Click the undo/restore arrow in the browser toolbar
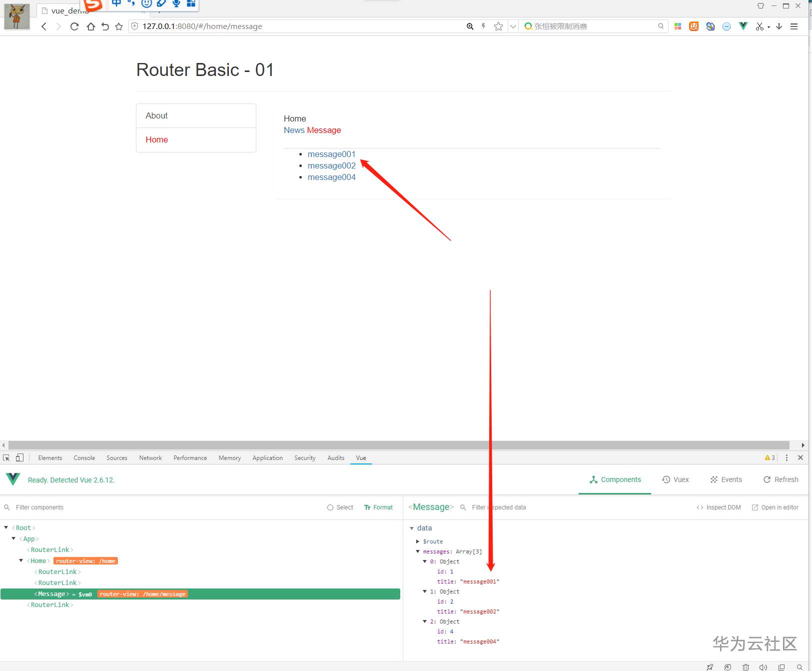Viewport: 812px width, 671px height. (105, 26)
